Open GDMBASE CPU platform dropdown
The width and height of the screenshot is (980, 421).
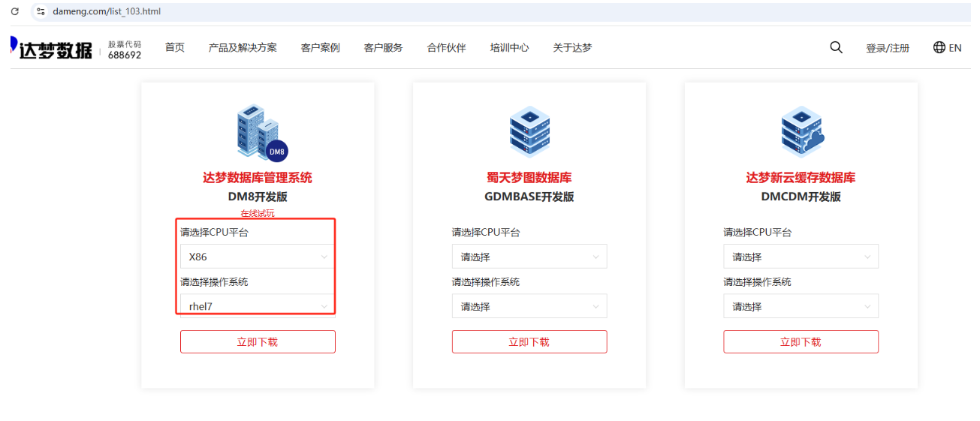[x=529, y=257]
